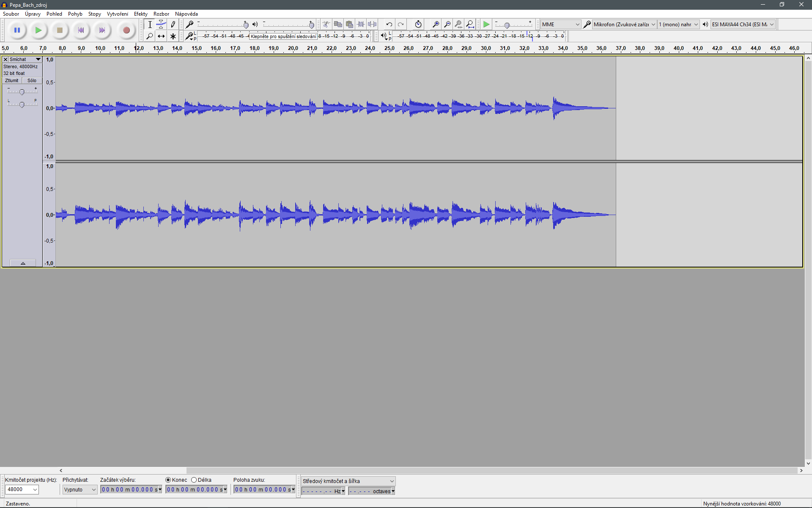Screen dimensions: 812x508
Task: Select the Konec radio button
Action: click(168, 480)
